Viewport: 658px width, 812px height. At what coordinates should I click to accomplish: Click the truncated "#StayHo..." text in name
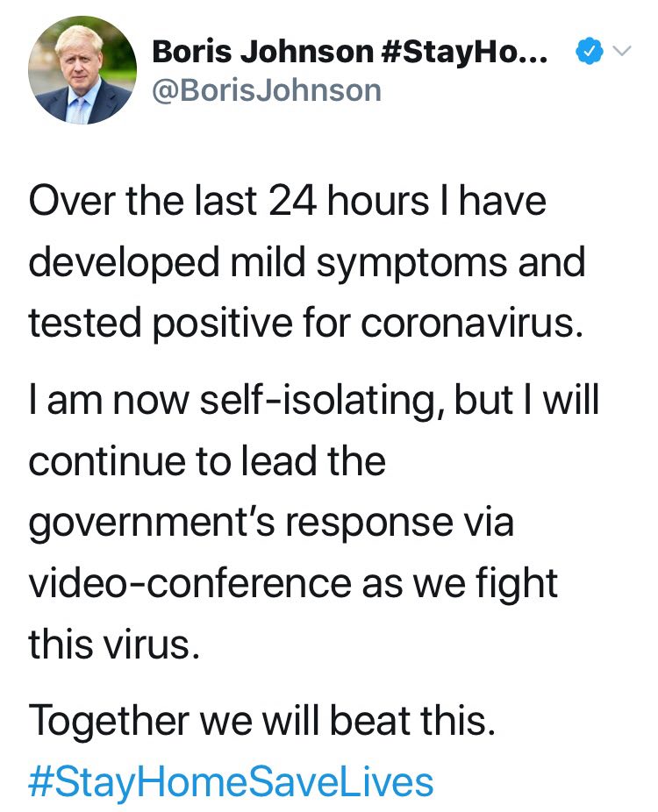(x=467, y=52)
